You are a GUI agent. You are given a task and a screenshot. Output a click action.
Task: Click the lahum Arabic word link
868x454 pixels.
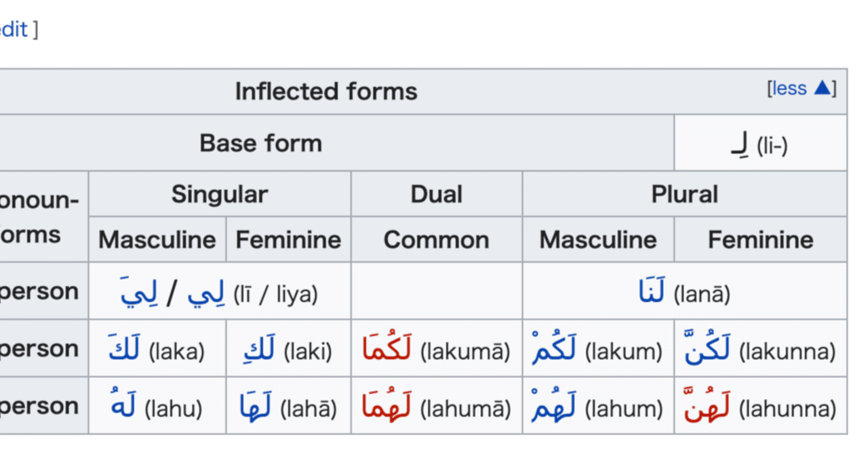[x=554, y=408]
